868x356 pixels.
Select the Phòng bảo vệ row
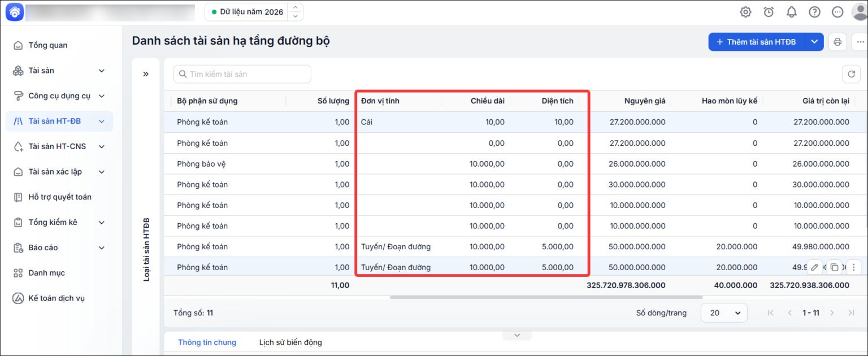point(516,164)
